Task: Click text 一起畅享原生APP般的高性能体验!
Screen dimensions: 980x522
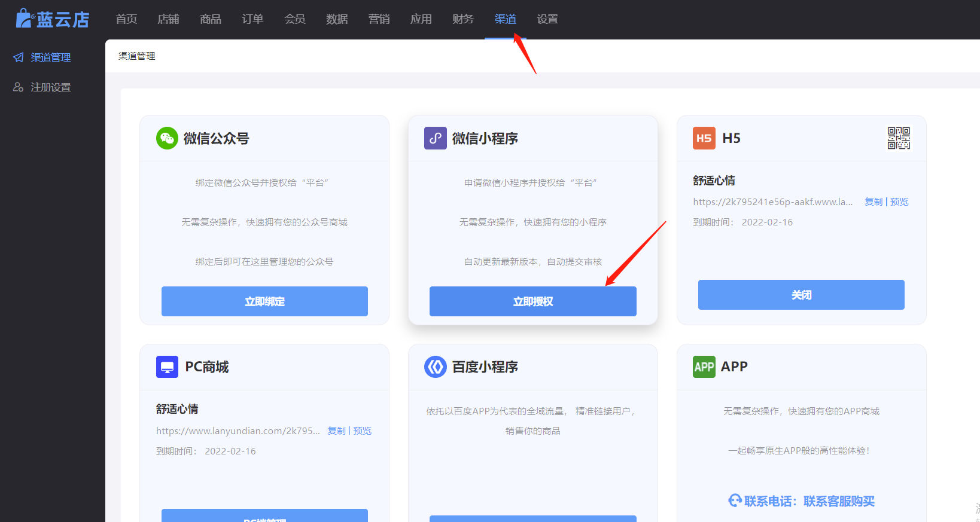Action: point(800,451)
